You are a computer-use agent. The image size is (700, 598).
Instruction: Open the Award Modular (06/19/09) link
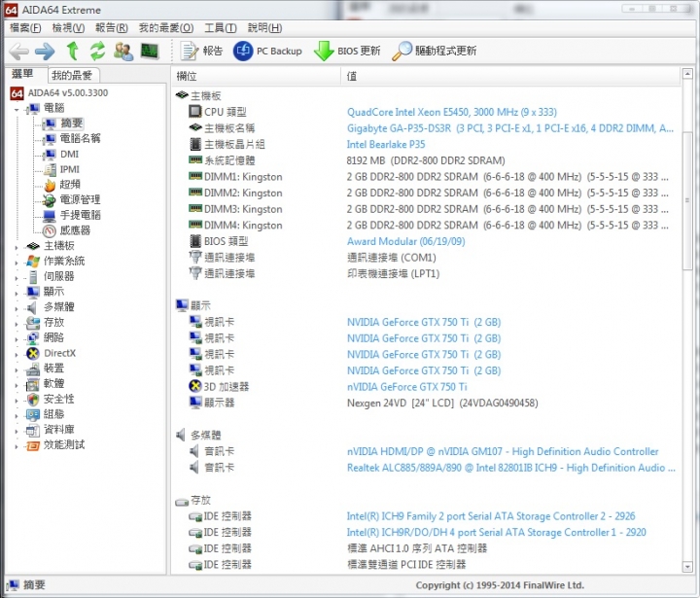(405, 241)
